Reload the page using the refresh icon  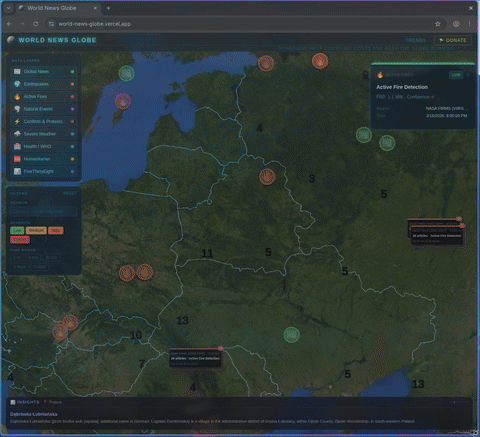[x=35, y=24]
